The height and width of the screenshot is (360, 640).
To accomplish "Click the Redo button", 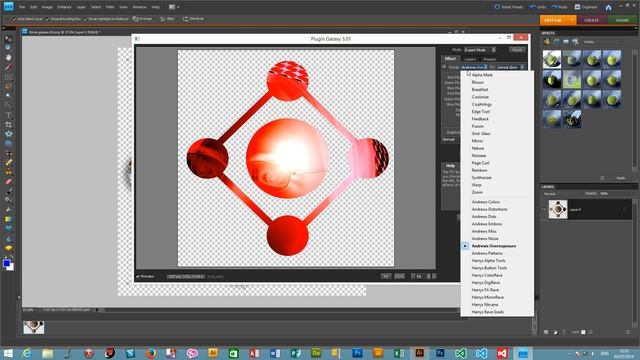I will point(560,7).
